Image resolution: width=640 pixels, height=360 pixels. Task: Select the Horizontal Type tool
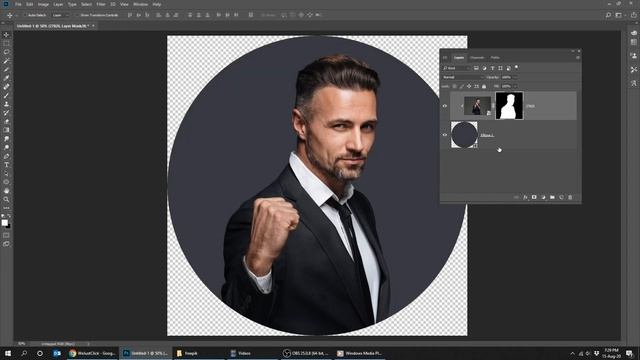[x=6, y=165]
